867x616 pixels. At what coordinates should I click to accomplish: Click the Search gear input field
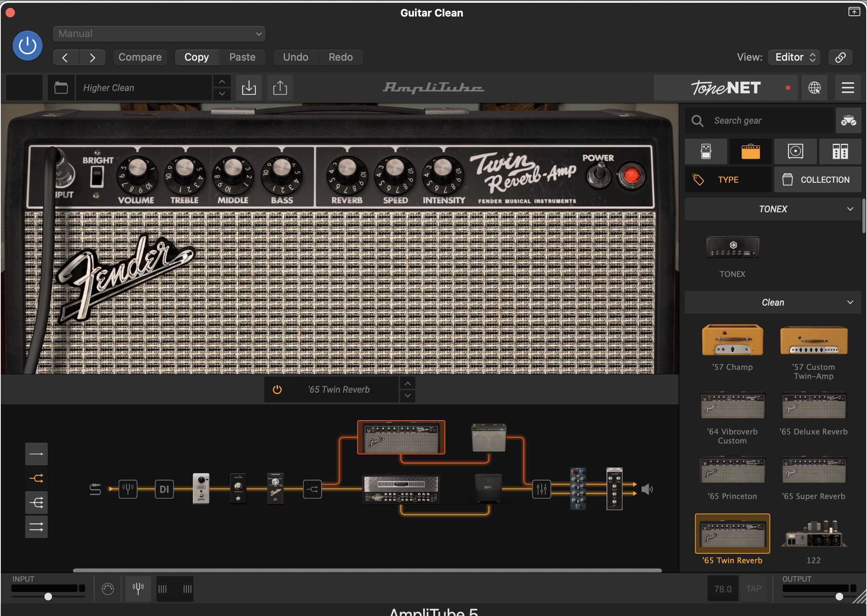click(x=759, y=121)
